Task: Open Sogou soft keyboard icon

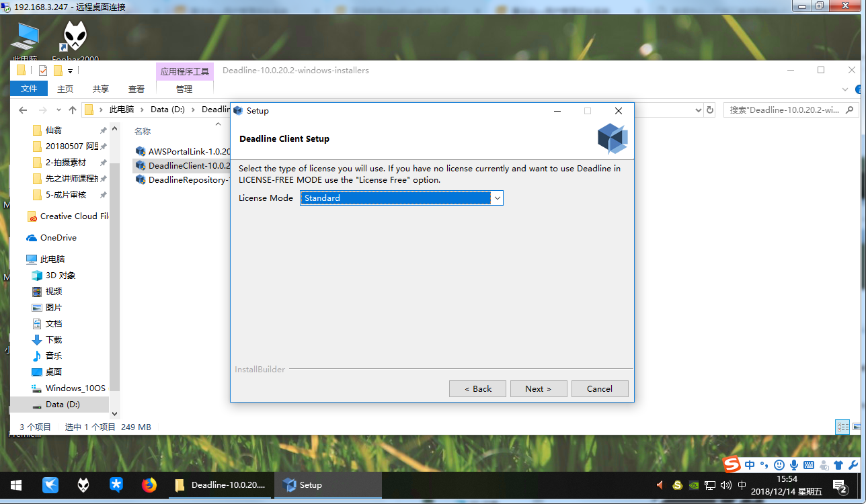Action: [x=809, y=464]
